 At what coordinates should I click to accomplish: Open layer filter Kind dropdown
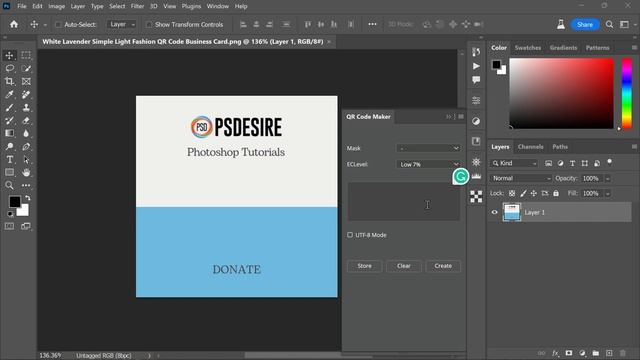point(514,163)
